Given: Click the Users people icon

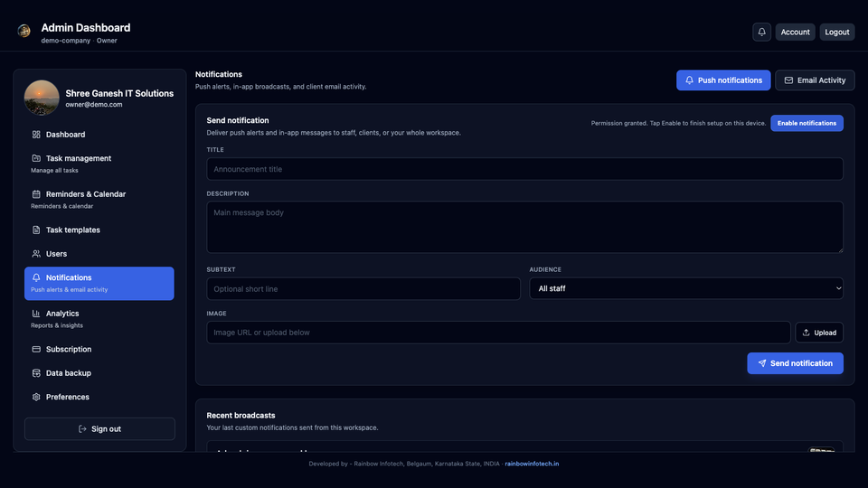Looking at the screenshot, I should coord(36,253).
